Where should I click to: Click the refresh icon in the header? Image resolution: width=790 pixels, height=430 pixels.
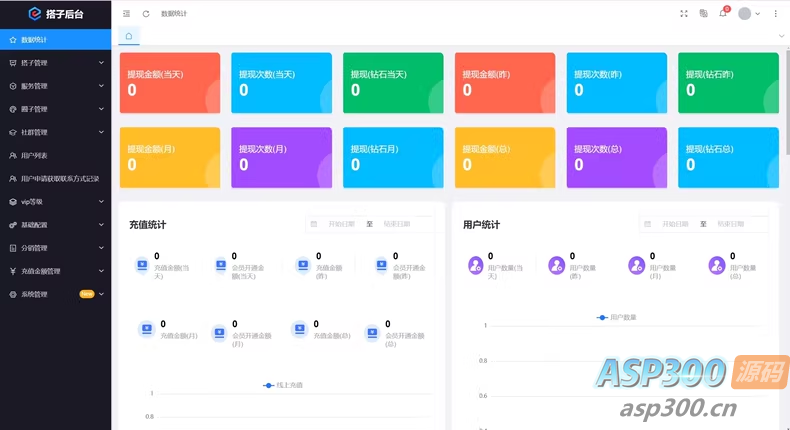pyautogui.click(x=146, y=14)
